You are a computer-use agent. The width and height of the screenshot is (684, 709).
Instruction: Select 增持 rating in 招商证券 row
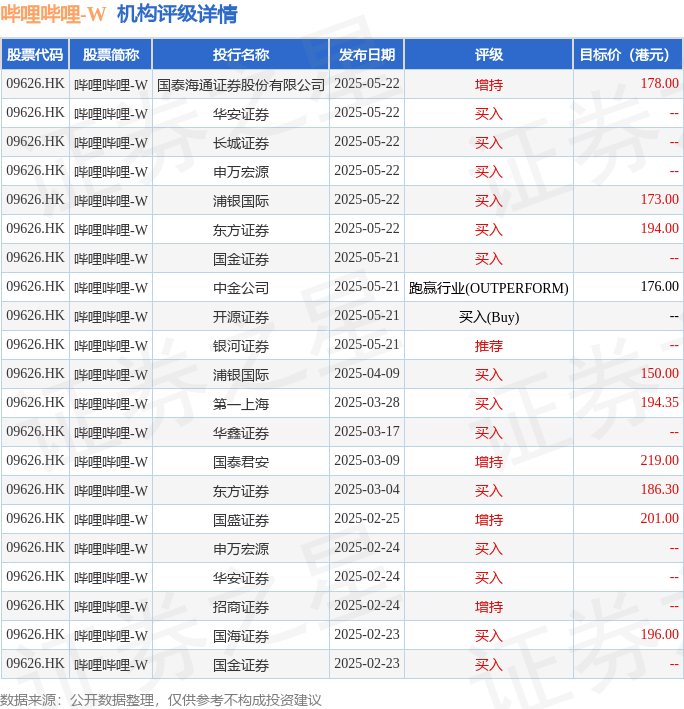point(489,606)
